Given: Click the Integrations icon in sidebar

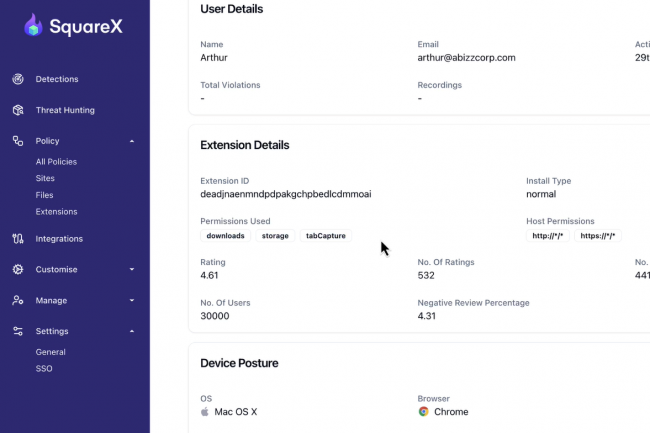Looking at the screenshot, I should [x=17, y=239].
